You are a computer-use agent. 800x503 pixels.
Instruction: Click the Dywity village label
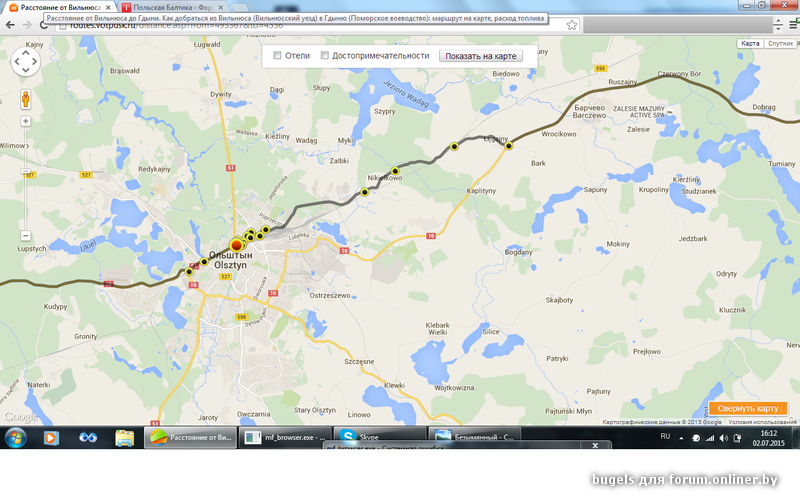pos(220,94)
